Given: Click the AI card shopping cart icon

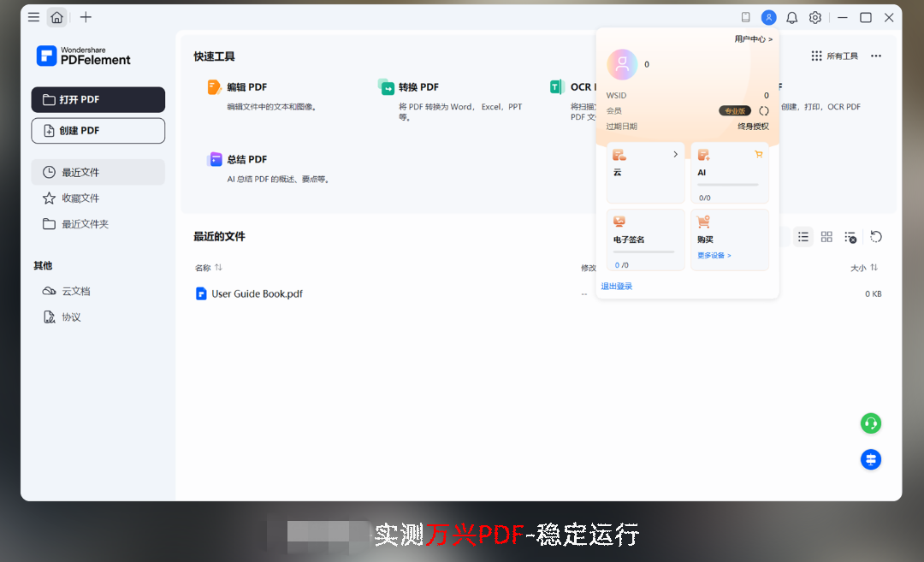Looking at the screenshot, I should tap(758, 154).
